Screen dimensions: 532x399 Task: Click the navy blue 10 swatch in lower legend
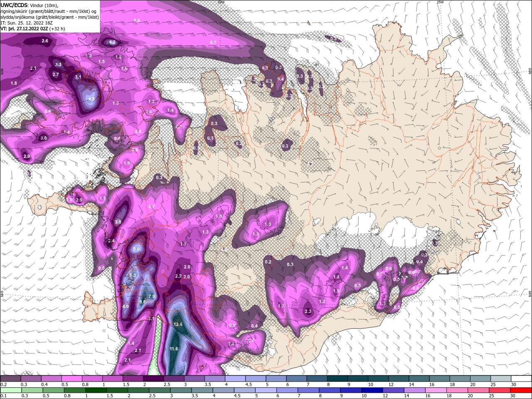pos(372,390)
